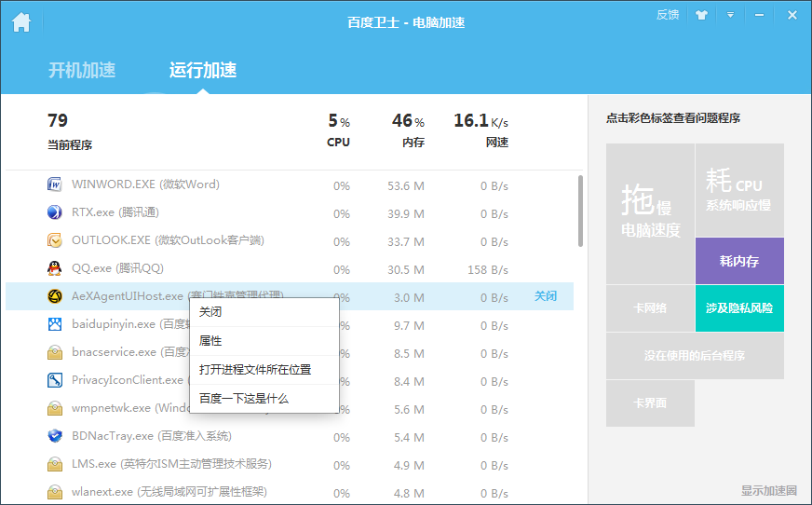Open the skin (shirt) icon
812x505 pixels.
[702, 15]
